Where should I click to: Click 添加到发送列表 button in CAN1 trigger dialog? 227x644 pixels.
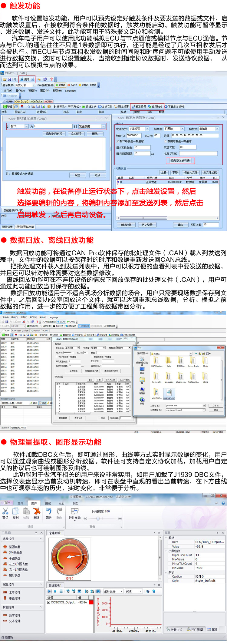180,161
